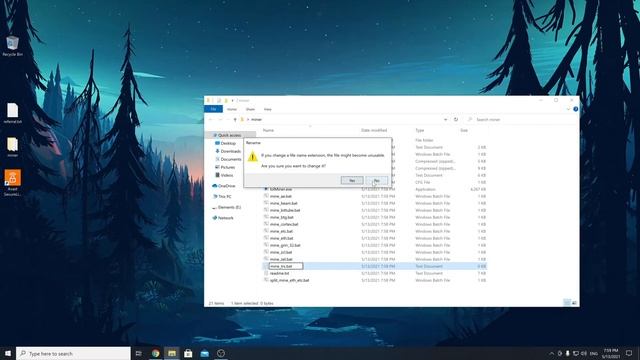Switch to large icons view layout icon
This screenshot has height=360, width=640.
[574, 302]
